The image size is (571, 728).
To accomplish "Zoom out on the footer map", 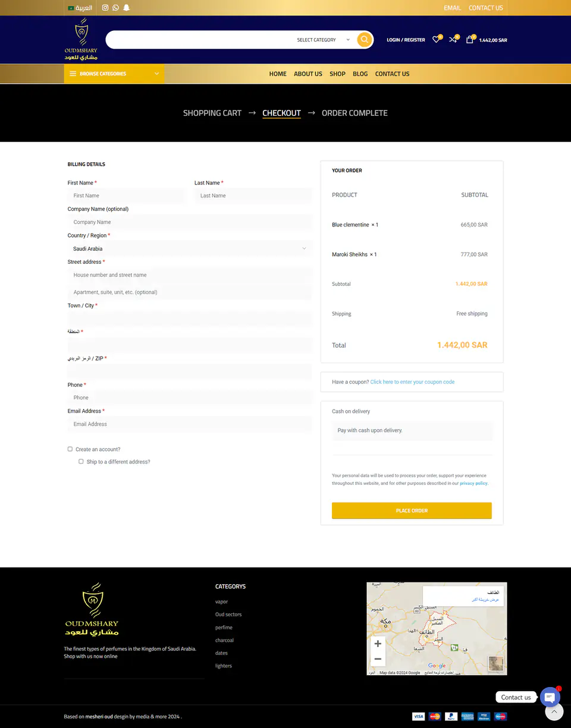I will click(x=378, y=658).
